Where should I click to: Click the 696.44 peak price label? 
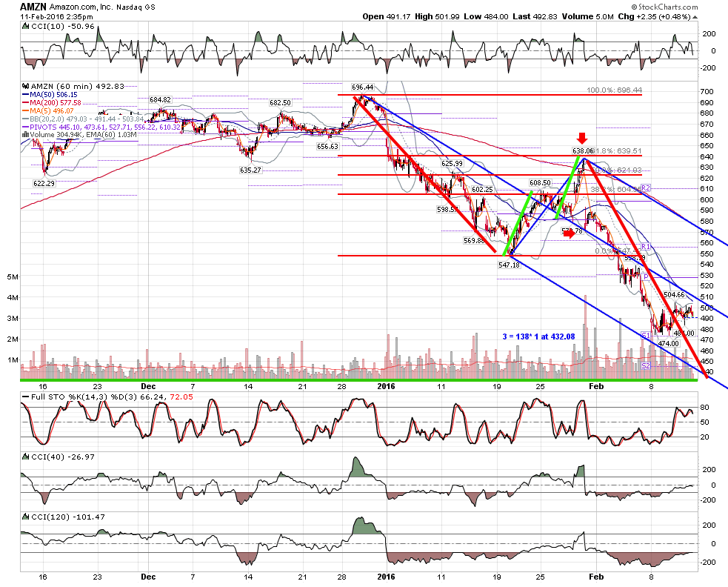click(363, 87)
